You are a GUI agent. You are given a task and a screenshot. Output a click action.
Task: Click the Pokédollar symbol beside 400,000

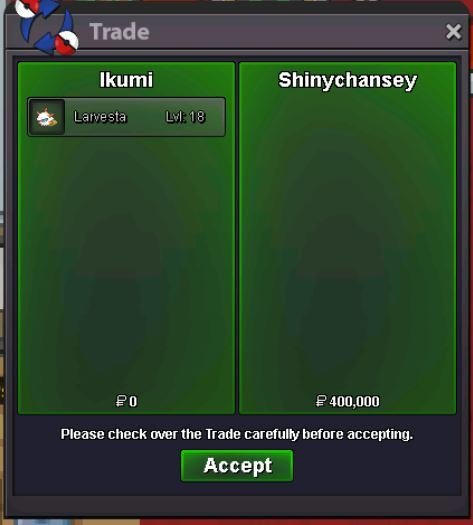coord(321,401)
